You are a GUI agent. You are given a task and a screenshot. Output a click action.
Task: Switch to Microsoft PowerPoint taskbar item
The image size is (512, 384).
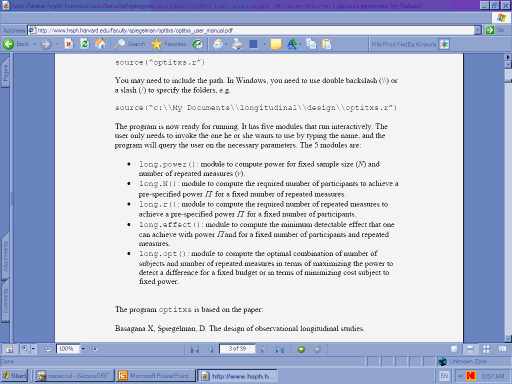[x=156, y=376]
